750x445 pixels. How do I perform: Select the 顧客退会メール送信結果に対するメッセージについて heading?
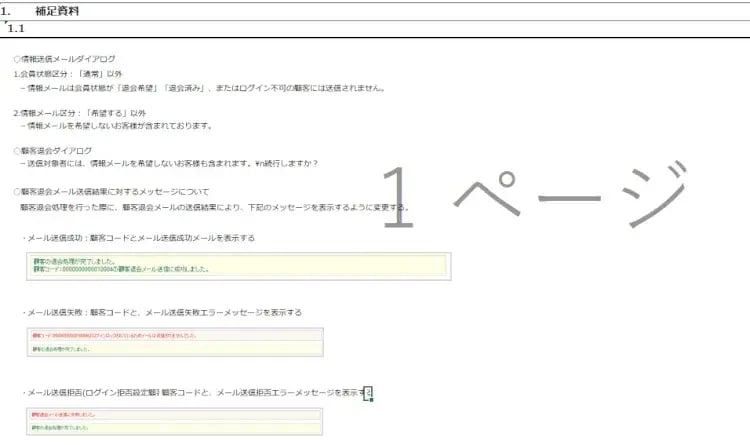[x=110, y=191]
